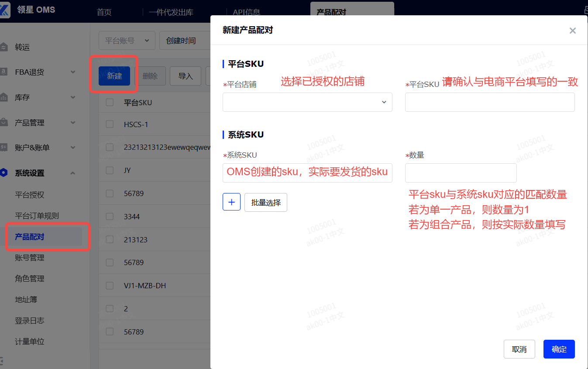
Task: Open 登录日志 in the sidebar
Action: coord(30,321)
